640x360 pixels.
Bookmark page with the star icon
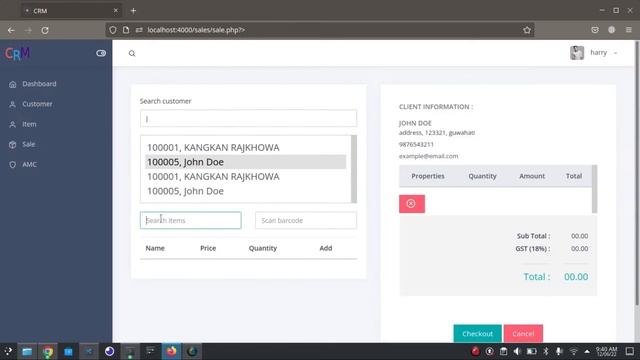(x=527, y=30)
